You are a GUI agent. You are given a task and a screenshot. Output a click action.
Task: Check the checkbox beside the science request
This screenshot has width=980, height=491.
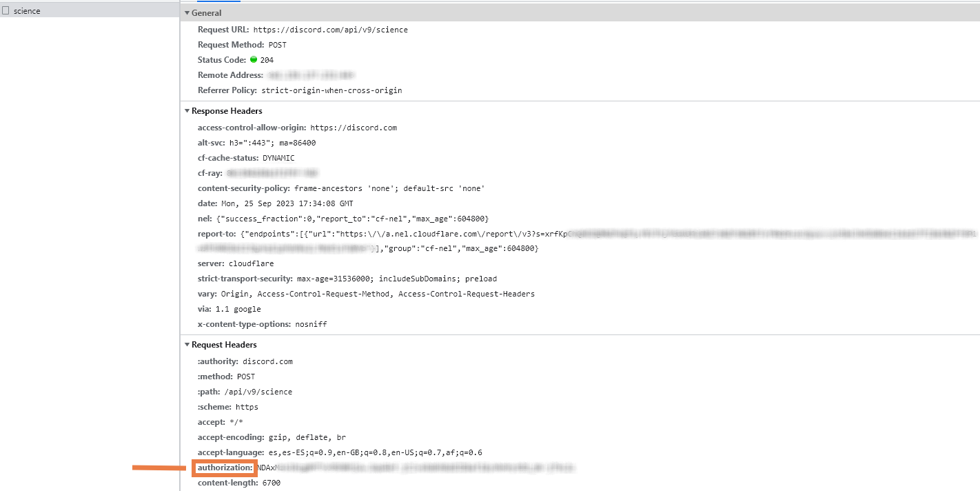(x=8, y=10)
